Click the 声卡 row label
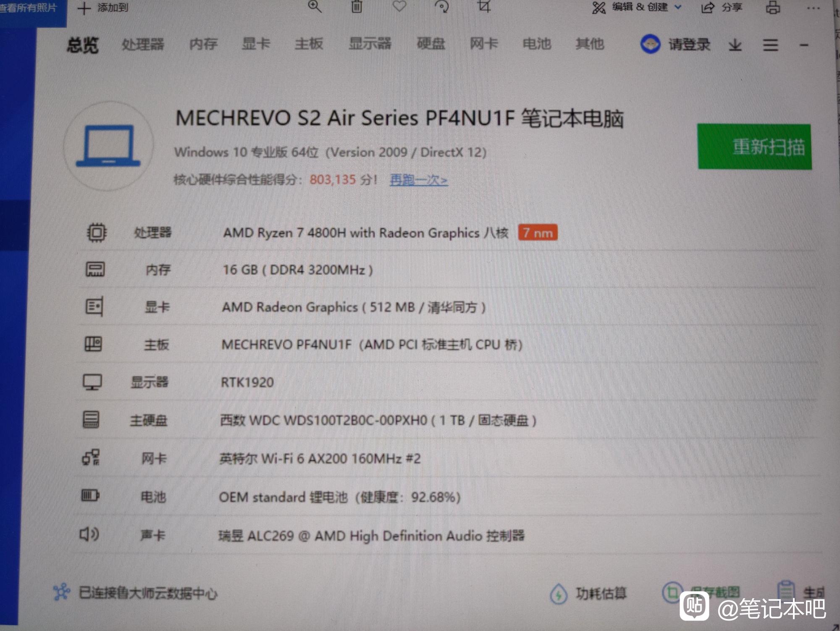 (152, 535)
